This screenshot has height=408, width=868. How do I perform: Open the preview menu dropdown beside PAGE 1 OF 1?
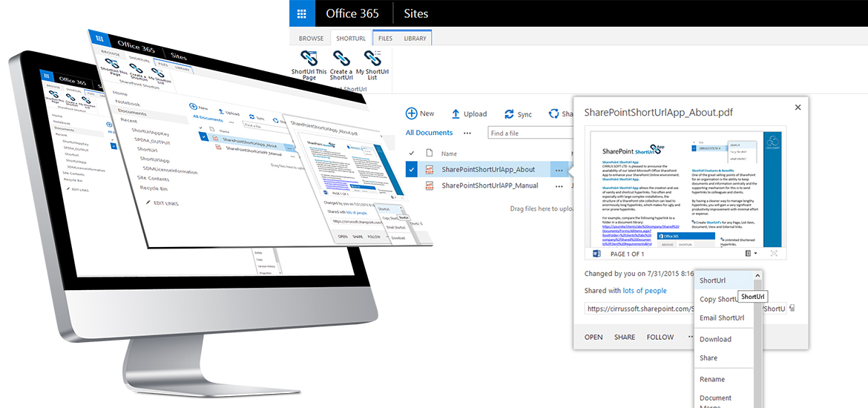coord(752,254)
